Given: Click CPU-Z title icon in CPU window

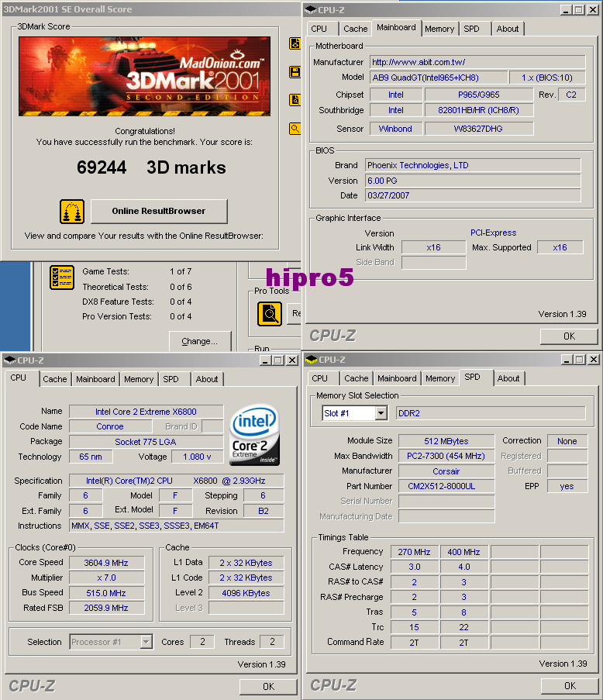Looking at the screenshot, I should click(10, 360).
